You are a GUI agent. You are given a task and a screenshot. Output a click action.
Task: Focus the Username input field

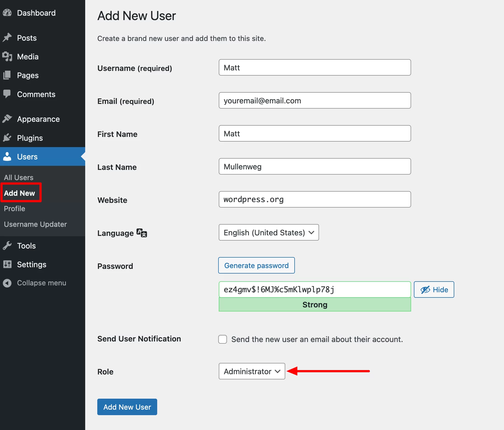click(x=315, y=67)
